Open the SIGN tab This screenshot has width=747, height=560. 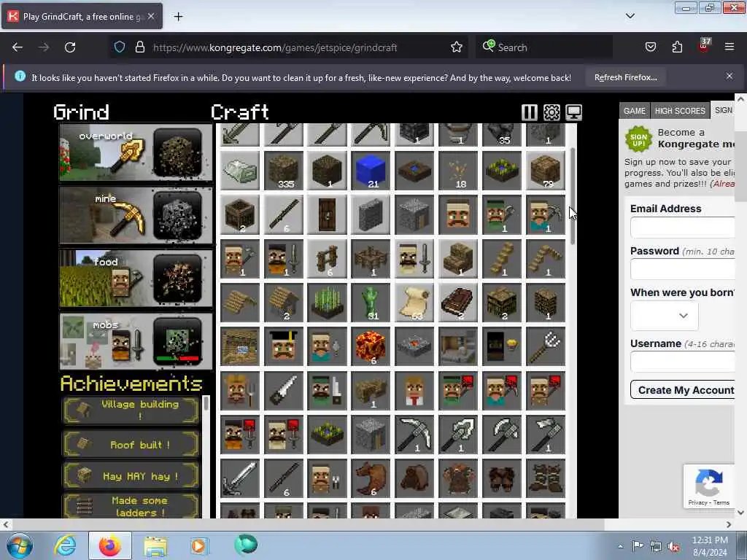(723, 110)
